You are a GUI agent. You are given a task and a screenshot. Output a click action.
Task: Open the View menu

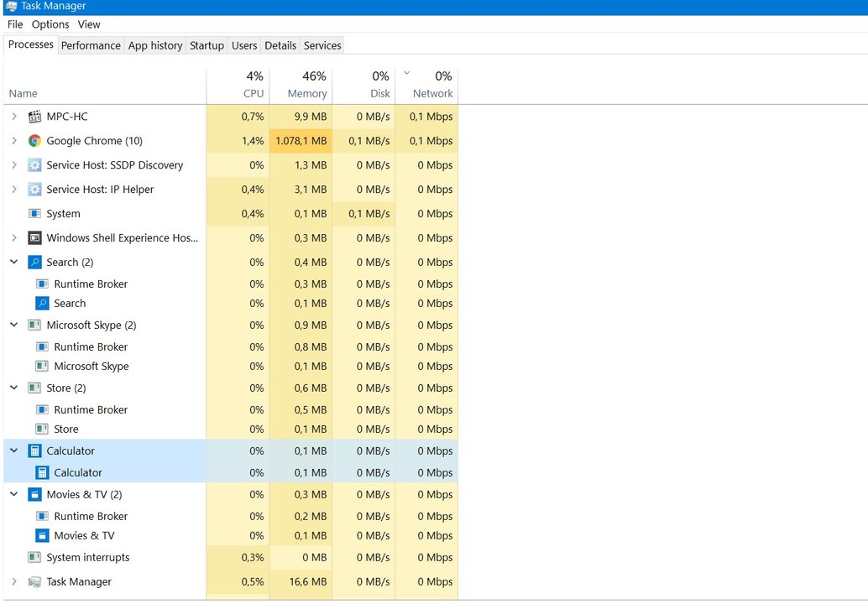pos(89,24)
